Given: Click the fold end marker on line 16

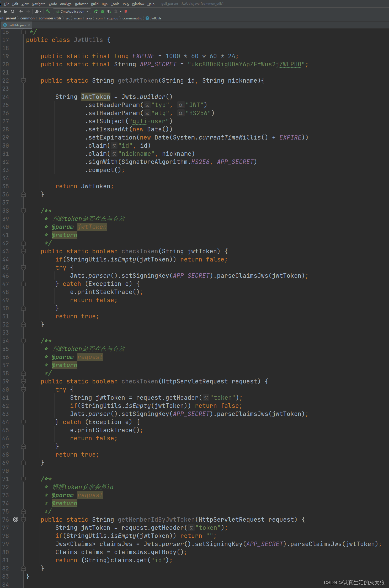Looking at the screenshot, I should click(23, 32).
